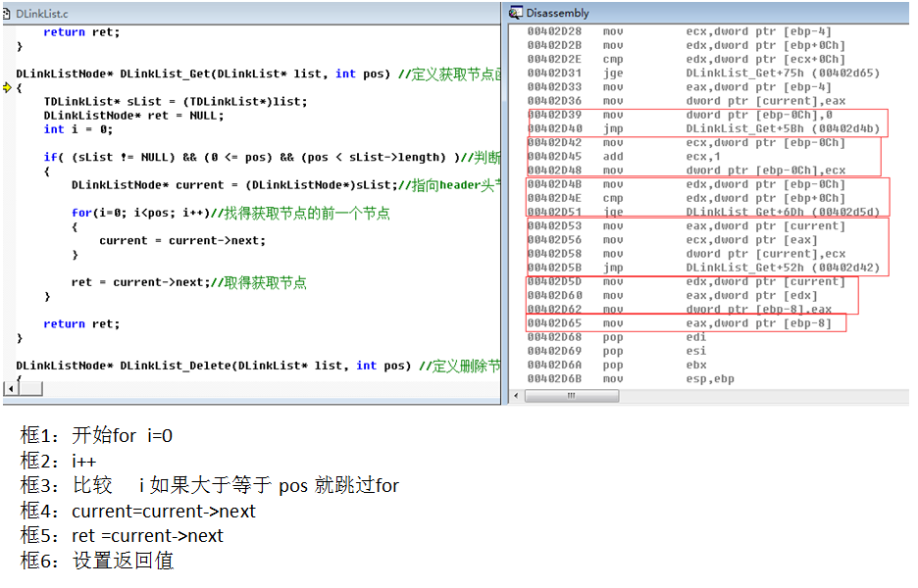Click 'pop ebx' at 00402D6A
The image size is (918, 588).
(617, 366)
